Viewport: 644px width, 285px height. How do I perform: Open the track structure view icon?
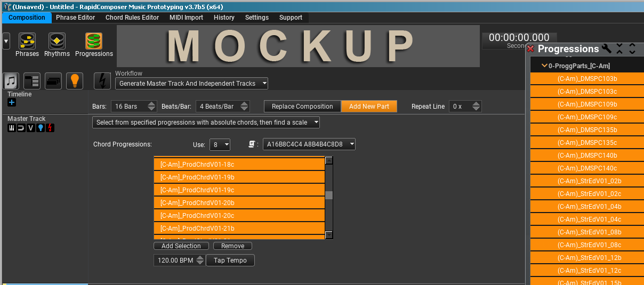tap(32, 81)
